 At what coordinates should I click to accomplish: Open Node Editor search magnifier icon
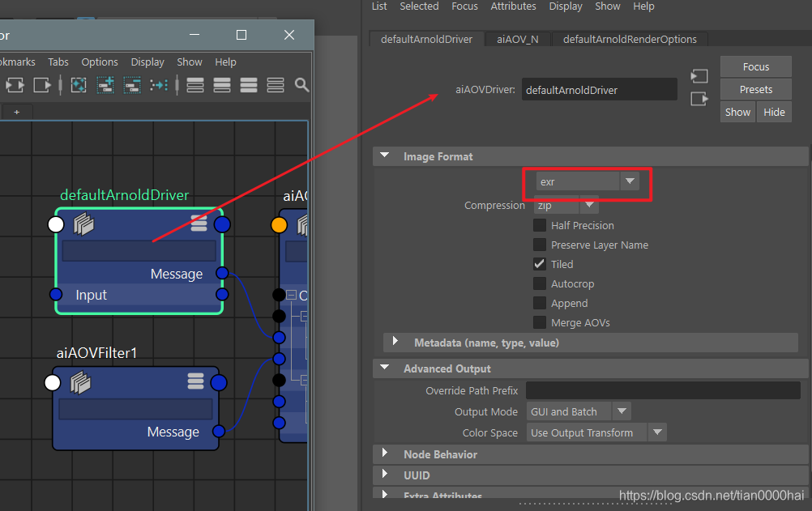301,85
